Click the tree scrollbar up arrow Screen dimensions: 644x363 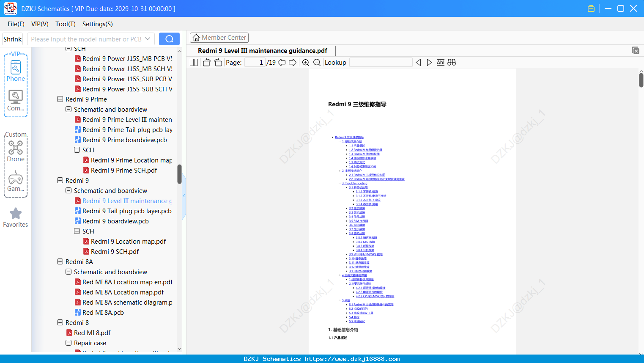coord(179,51)
